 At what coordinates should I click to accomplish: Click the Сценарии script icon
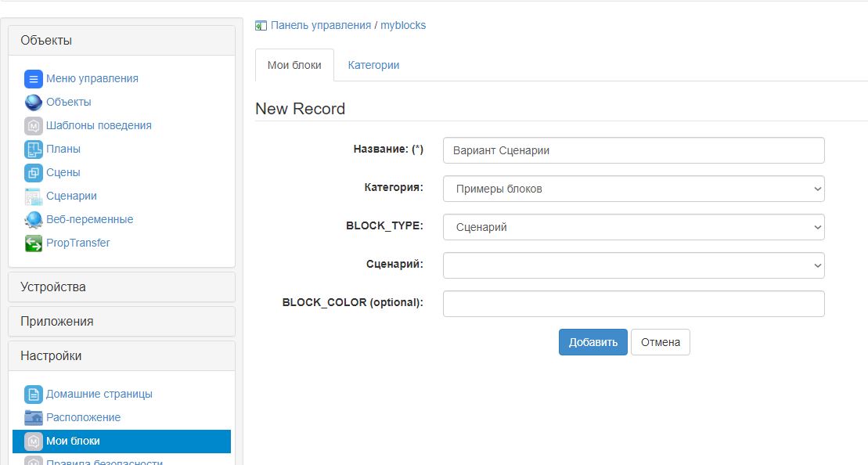pos(33,196)
